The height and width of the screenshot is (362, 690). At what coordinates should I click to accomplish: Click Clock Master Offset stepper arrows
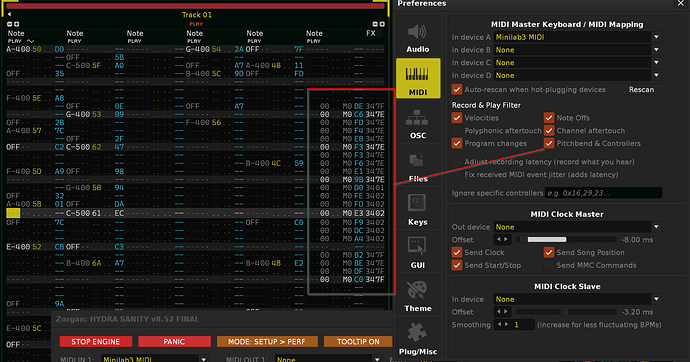[x=502, y=240]
